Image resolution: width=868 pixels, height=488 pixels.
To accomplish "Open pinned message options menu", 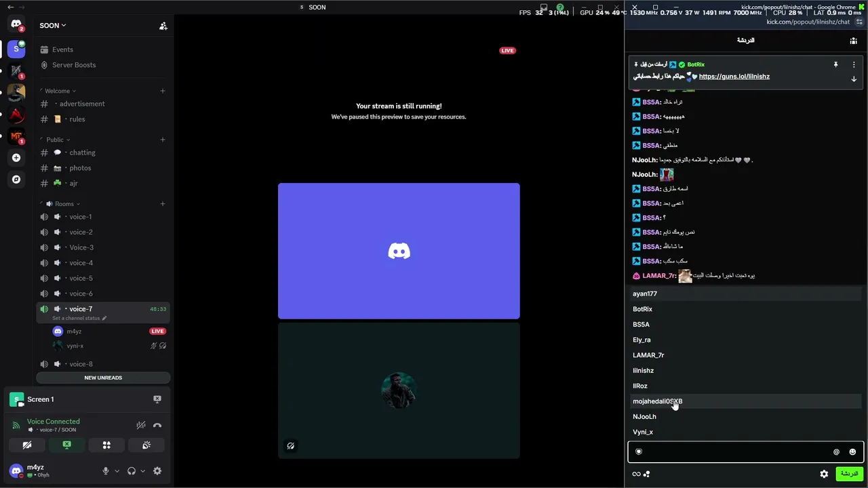I will (x=854, y=65).
